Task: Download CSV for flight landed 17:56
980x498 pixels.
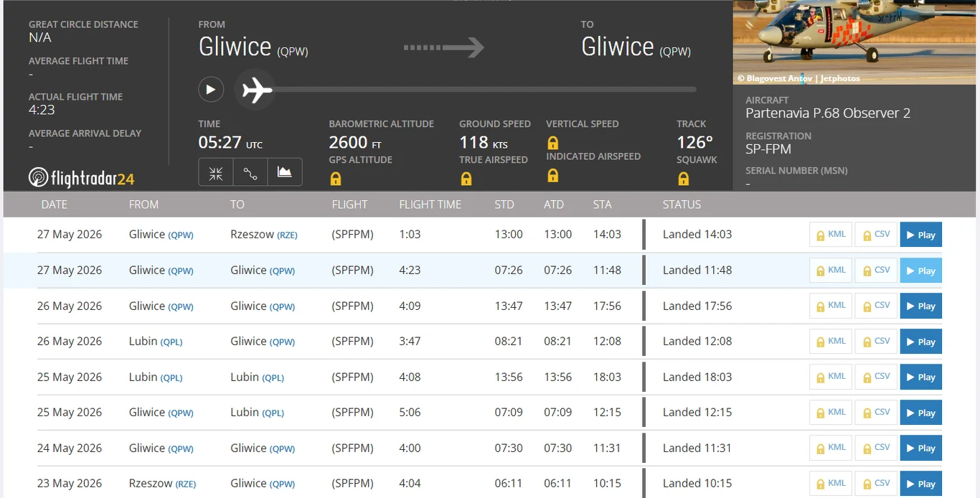Action: tap(876, 306)
